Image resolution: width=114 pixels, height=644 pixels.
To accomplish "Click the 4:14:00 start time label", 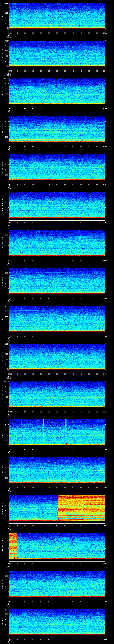I will pyautogui.click(x=9, y=33).
